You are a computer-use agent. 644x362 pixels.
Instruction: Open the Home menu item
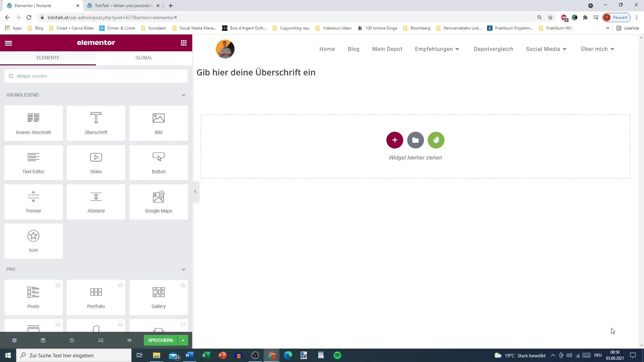(327, 49)
